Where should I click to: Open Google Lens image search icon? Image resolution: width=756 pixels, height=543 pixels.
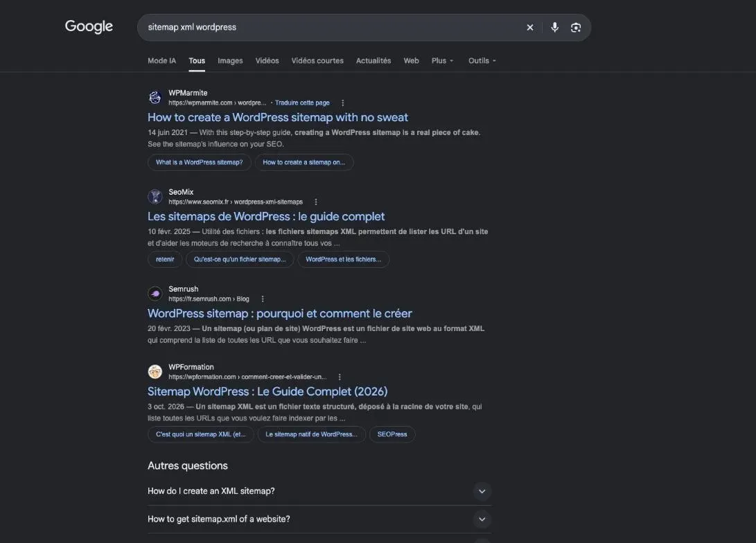576,28
